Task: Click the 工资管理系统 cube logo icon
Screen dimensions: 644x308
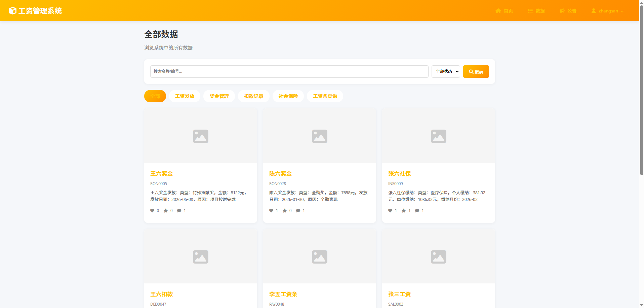Action: point(13,11)
